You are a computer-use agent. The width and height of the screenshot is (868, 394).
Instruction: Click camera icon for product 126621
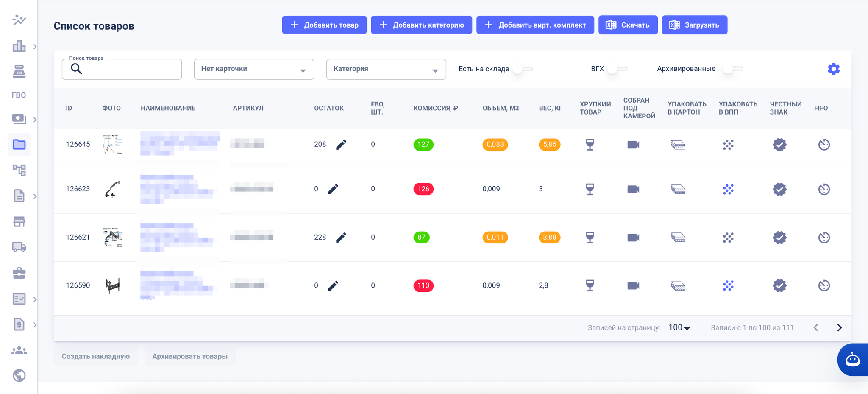click(x=633, y=238)
